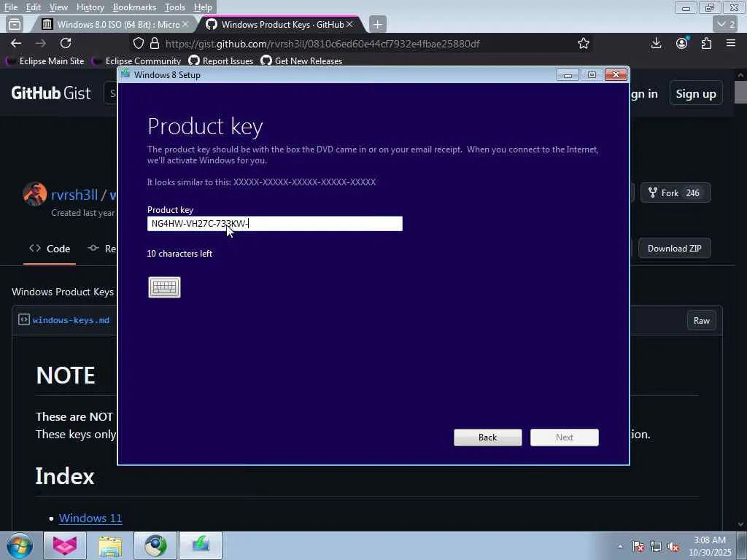Screen dimensions: 747x560
Task: Open the View menu
Action: coord(58,7)
